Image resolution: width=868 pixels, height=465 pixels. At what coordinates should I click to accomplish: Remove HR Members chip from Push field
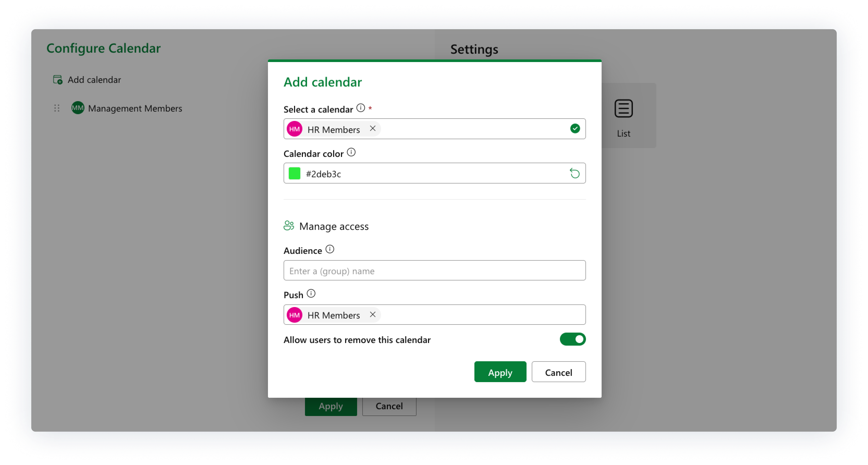372,315
